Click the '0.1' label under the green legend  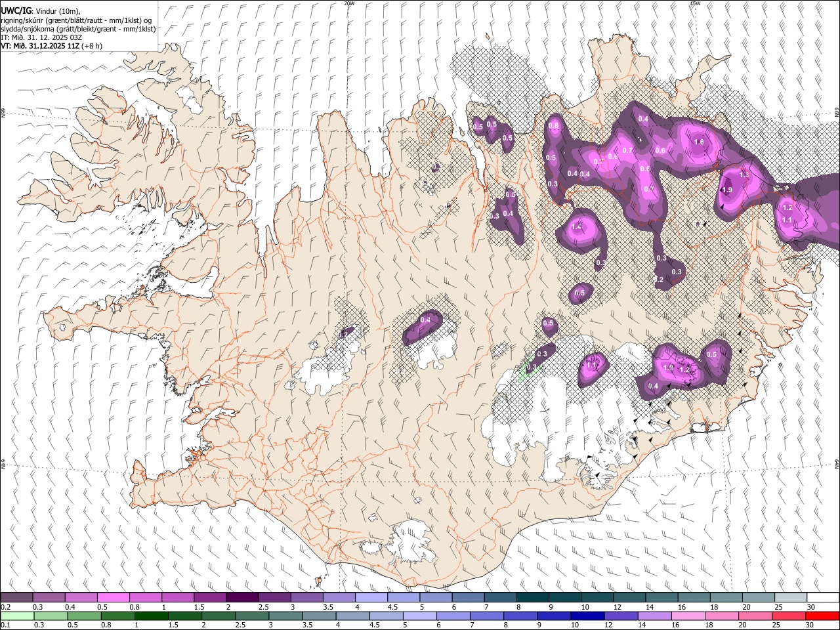[x=5, y=625]
